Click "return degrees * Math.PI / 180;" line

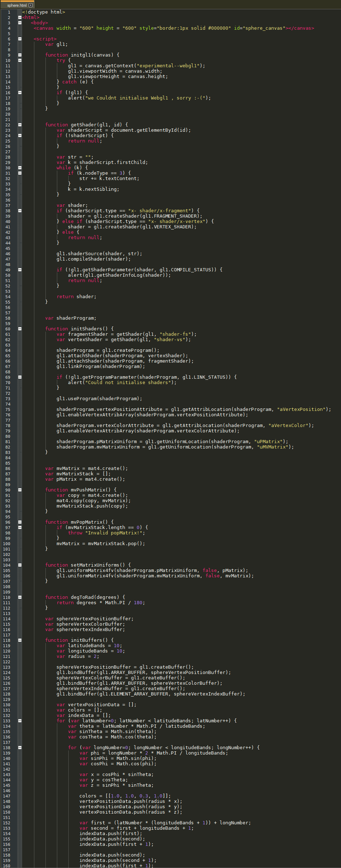coord(101,602)
